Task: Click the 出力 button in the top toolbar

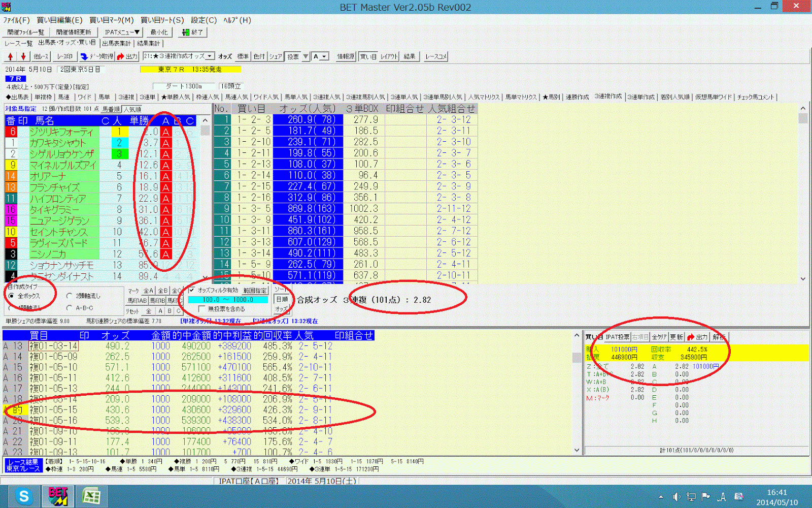Action: tap(127, 56)
